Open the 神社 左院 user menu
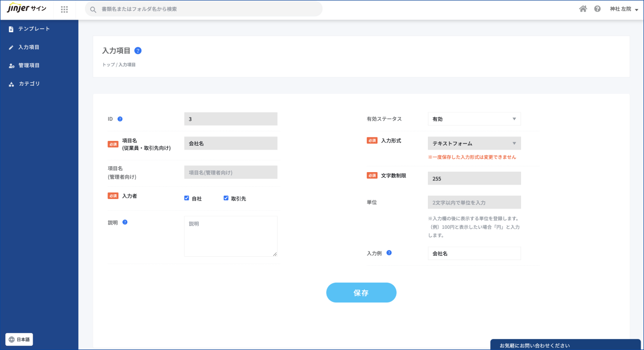The height and width of the screenshot is (350, 644). [x=624, y=9]
